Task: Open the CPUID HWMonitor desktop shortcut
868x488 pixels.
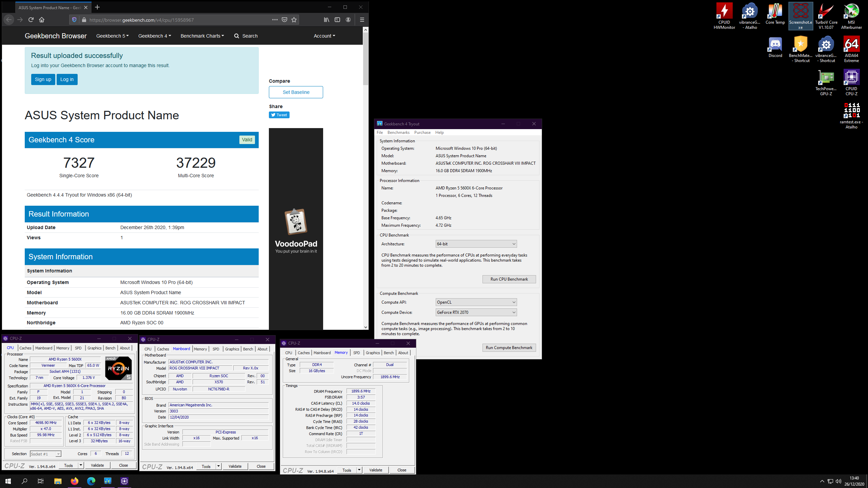Action: coord(724,16)
